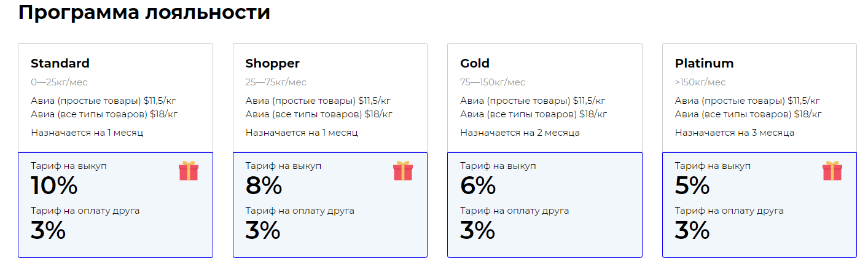Click the >150кг/мес weight range
The height and width of the screenshot is (261, 868).
tap(700, 82)
